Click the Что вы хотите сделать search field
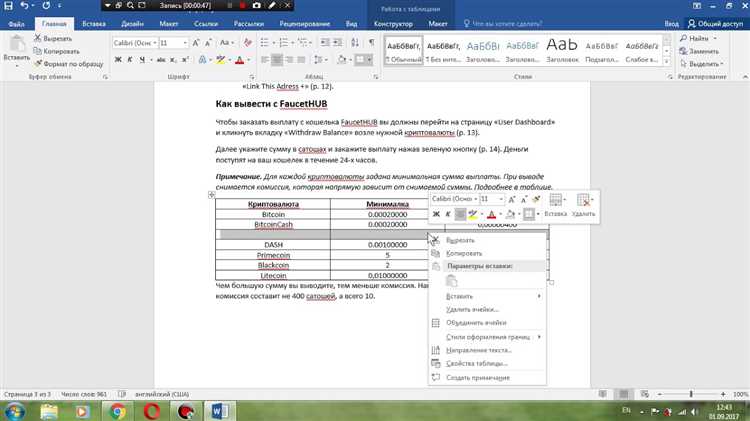Image resolution: width=750 pixels, height=421 pixels. (503, 23)
